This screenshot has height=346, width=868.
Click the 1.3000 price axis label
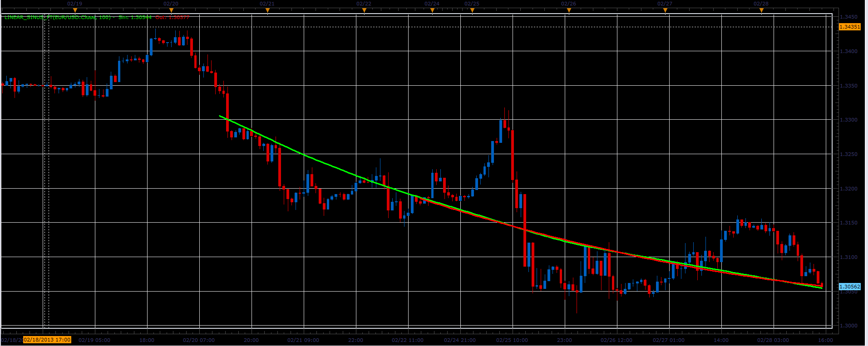point(848,326)
